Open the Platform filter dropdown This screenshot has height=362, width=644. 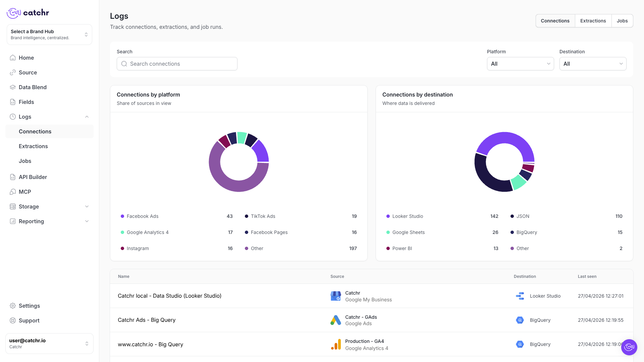click(x=520, y=64)
